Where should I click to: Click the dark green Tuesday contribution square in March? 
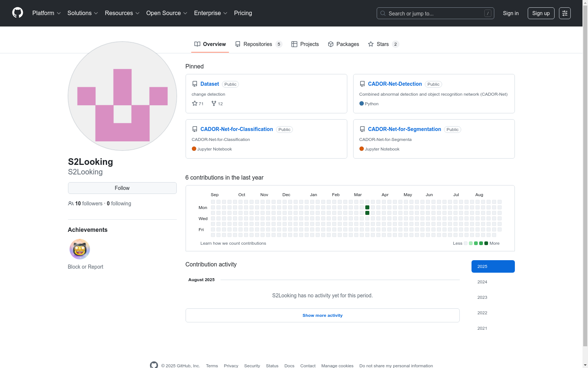367,213
